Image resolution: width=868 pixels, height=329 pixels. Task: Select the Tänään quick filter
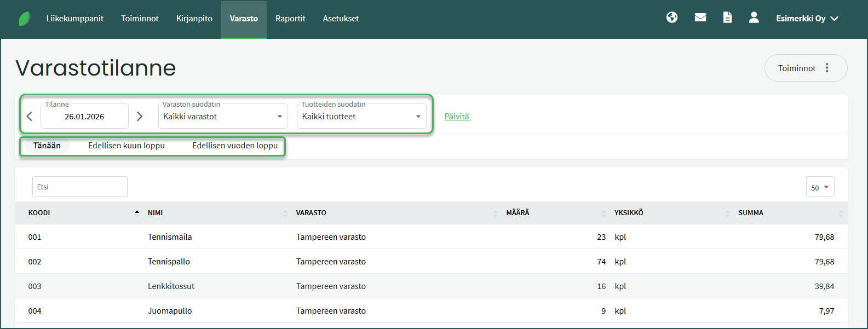47,146
